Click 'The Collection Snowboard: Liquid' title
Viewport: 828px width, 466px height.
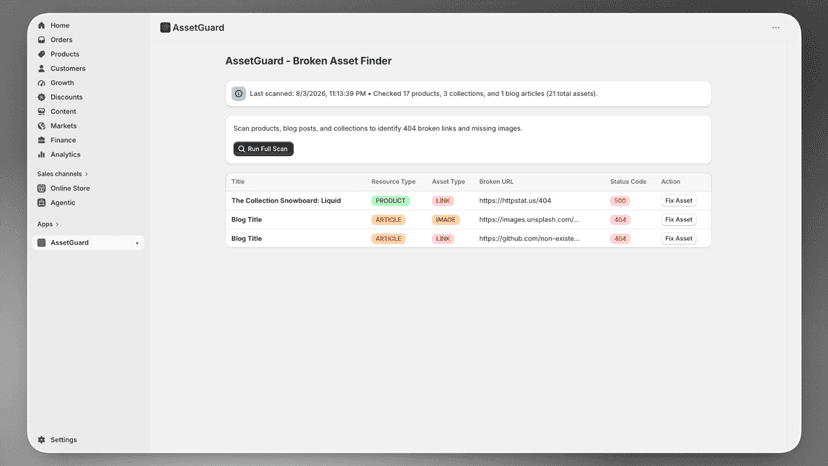[286, 201]
